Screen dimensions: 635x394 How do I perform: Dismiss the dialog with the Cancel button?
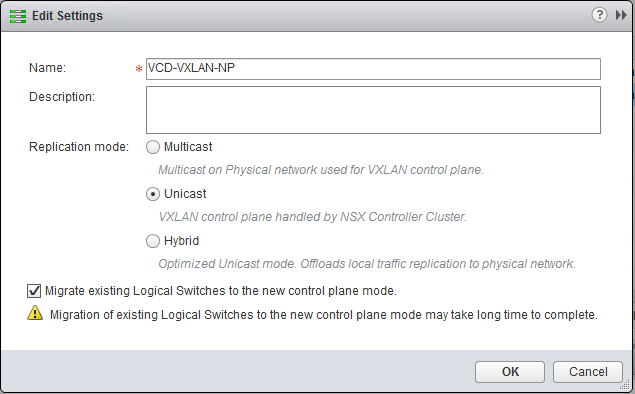click(x=588, y=372)
